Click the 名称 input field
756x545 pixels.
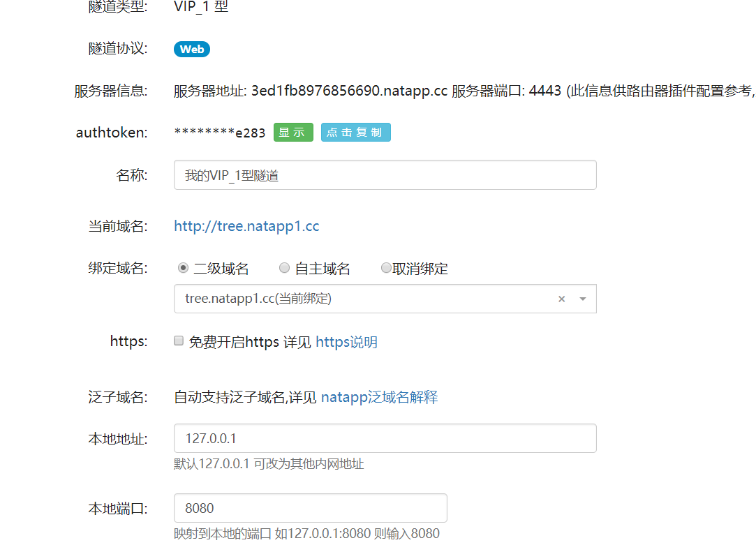385,175
